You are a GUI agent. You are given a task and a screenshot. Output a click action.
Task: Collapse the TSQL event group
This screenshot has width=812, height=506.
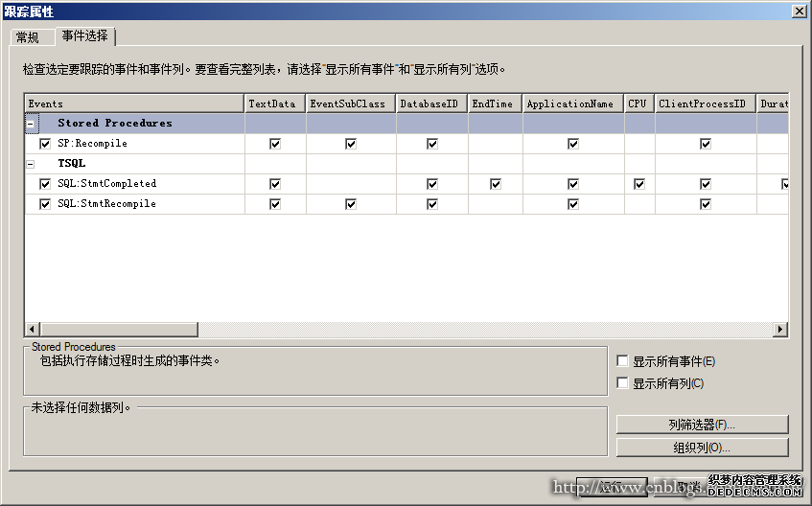click(31, 164)
